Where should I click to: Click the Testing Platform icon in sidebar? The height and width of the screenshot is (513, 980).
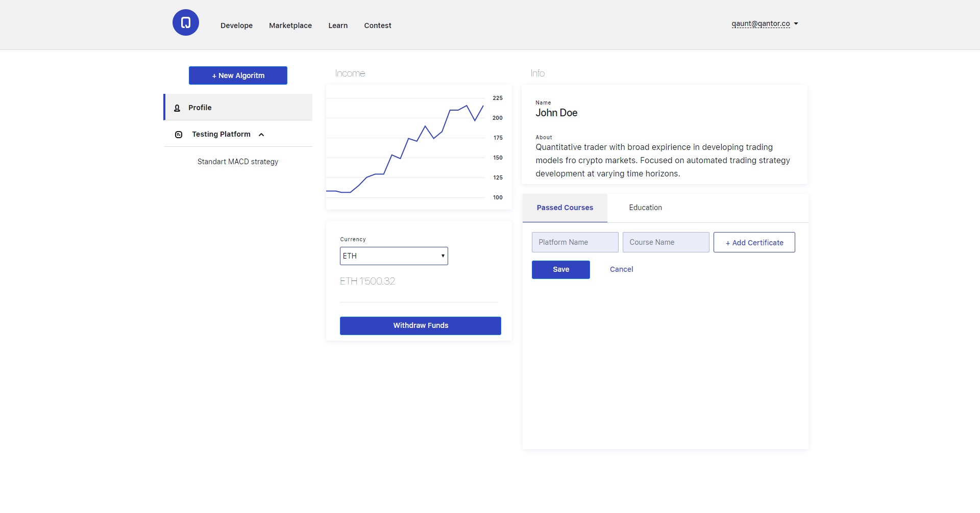179,135
